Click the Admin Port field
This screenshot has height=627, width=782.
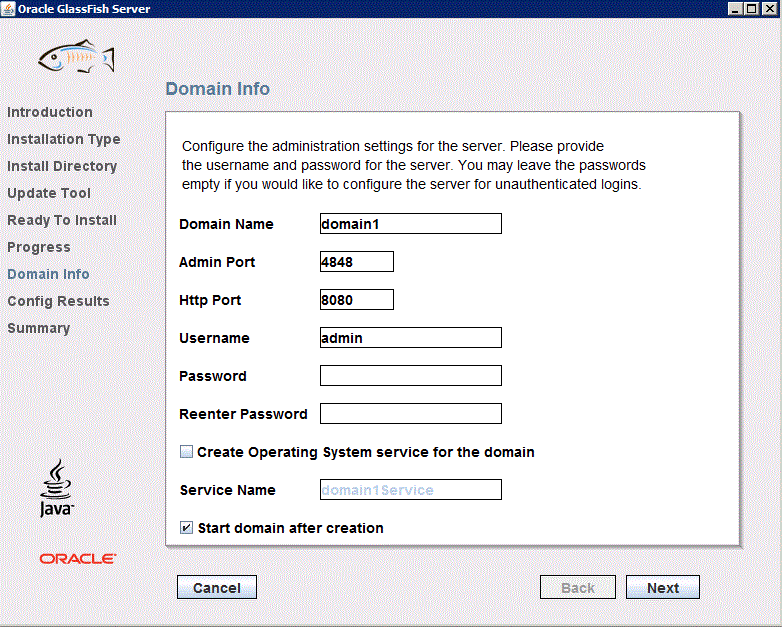point(357,261)
